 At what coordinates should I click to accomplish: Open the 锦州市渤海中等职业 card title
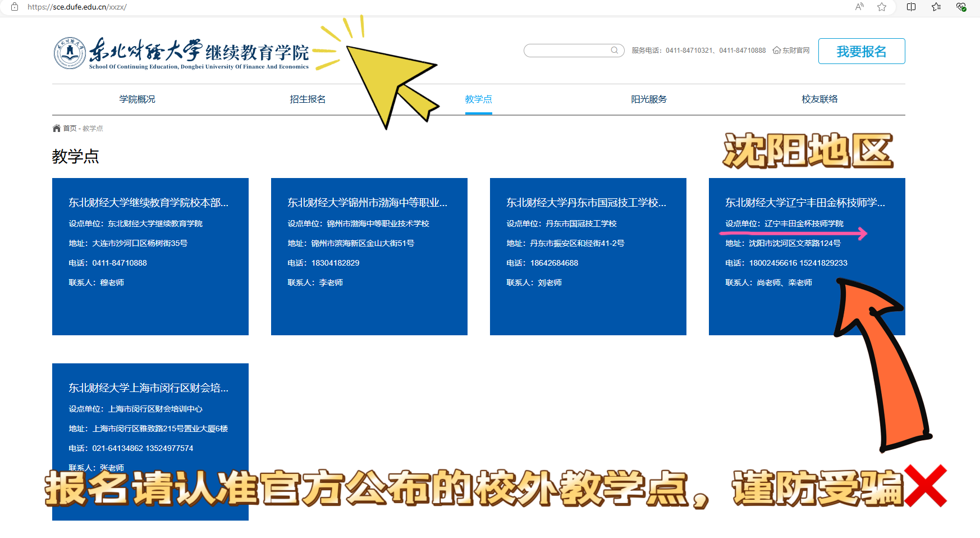[x=368, y=203]
